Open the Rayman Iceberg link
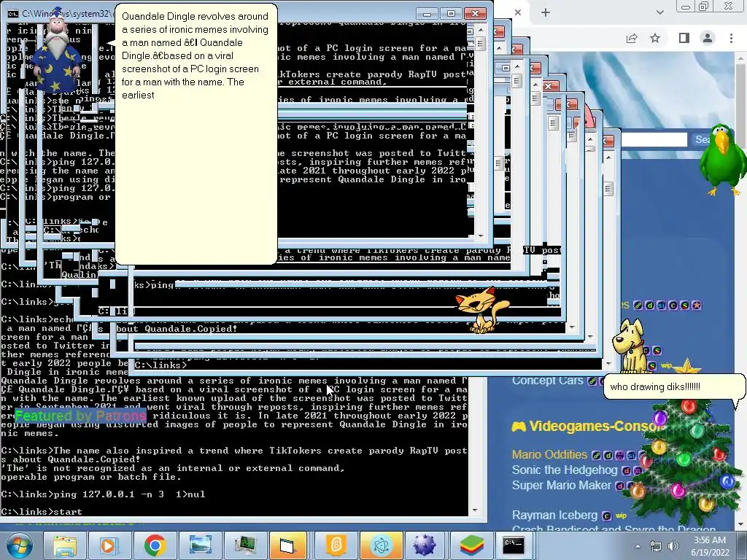The height and width of the screenshot is (560, 747). pos(554,516)
